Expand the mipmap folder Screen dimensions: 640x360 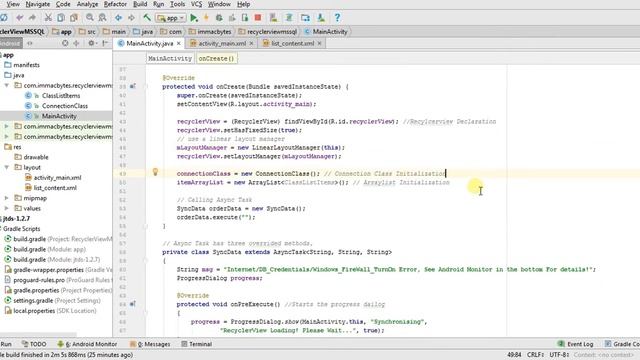7,198
